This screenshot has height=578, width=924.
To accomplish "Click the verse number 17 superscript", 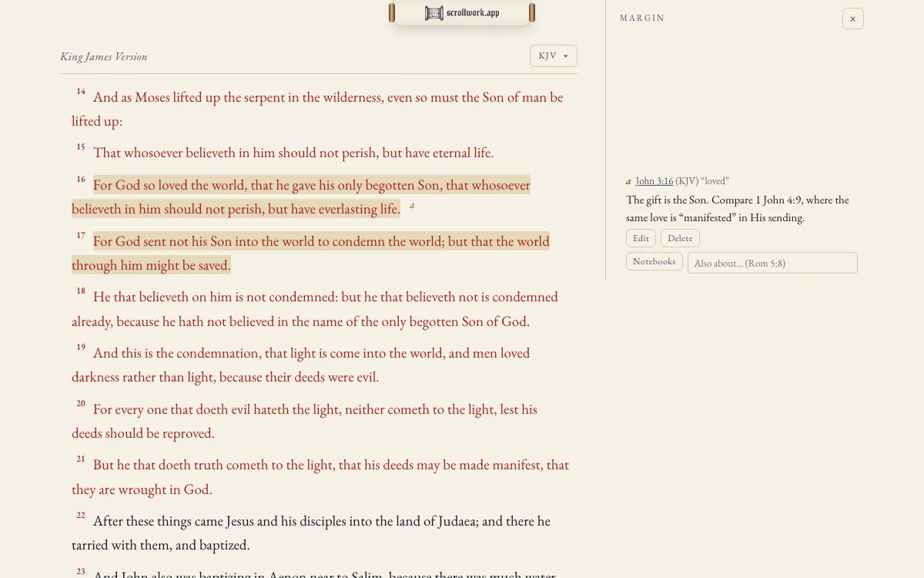I will [x=81, y=235].
